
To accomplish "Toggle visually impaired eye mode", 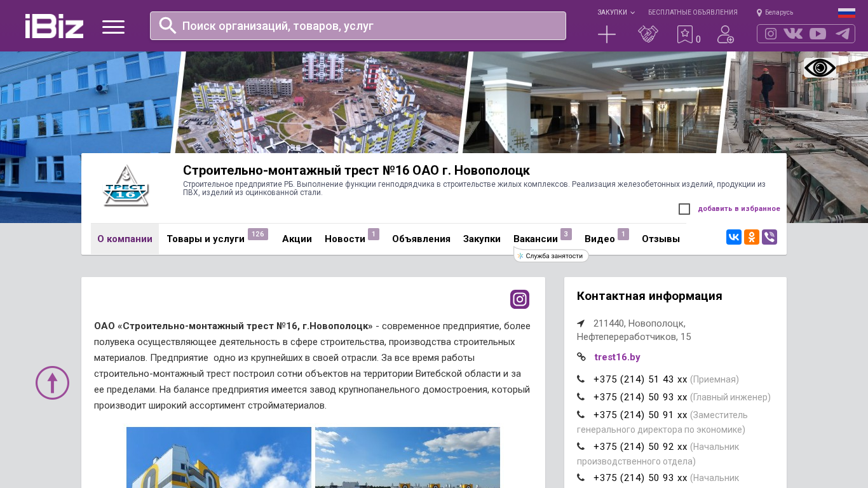I will 820,68.
